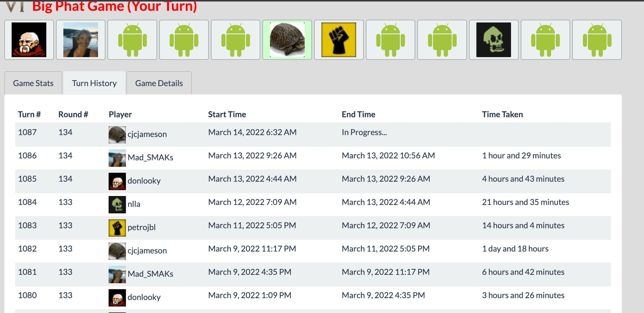Click the Start Time column header
The width and height of the screenshot is (644, 313).
click(227, 114)
